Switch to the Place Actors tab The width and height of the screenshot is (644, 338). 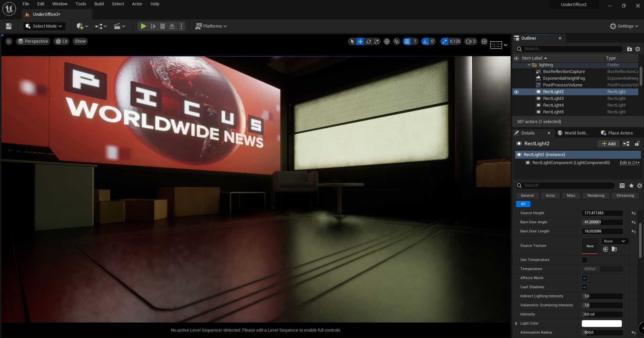coord(617,133)
